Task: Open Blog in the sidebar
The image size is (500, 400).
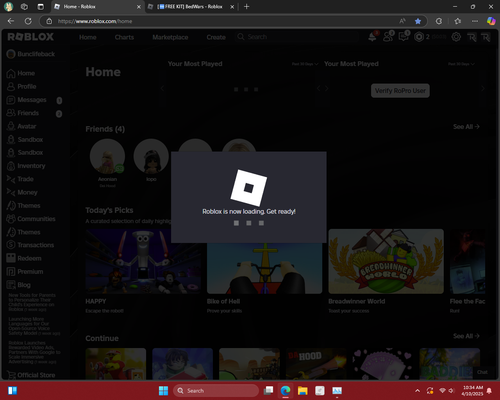Action: [19, 285]
